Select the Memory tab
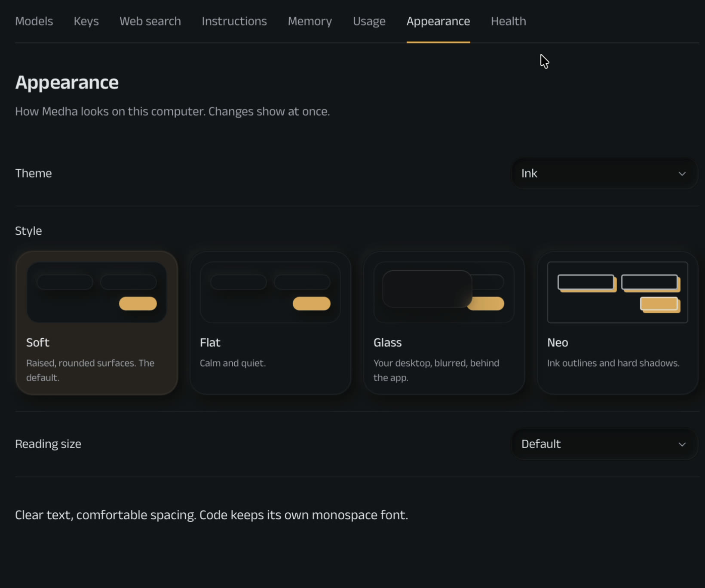 tap(310, 21)
